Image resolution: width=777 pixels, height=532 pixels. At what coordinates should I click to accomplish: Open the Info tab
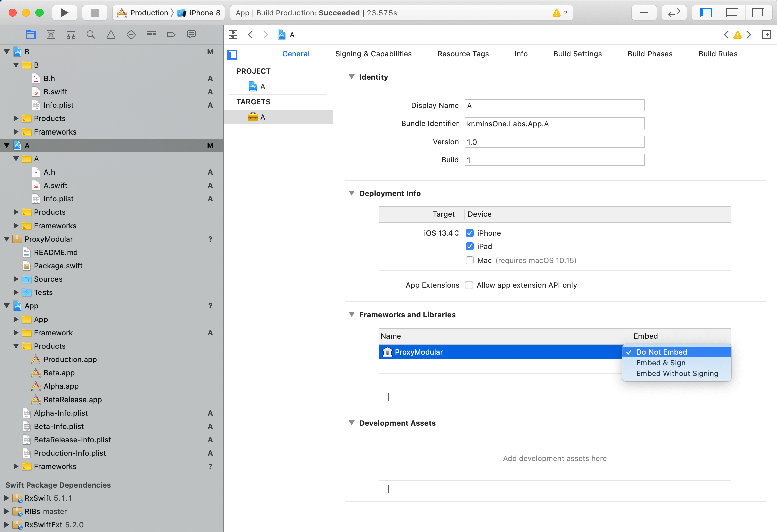(x=521, y=54)
